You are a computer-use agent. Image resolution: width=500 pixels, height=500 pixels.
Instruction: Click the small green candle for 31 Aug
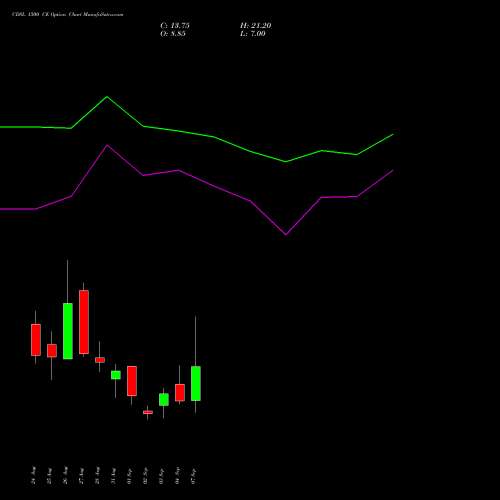point(116,375)
